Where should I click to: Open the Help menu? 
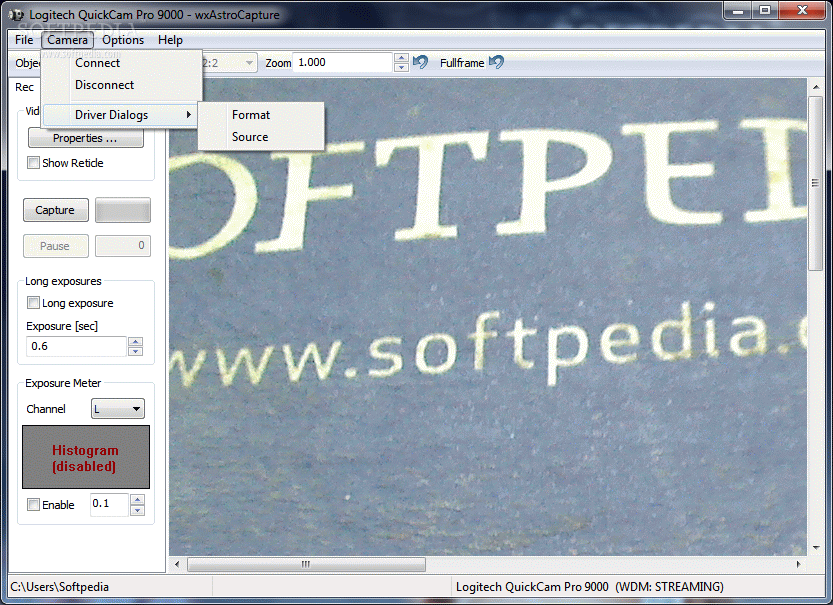(170, 40)
